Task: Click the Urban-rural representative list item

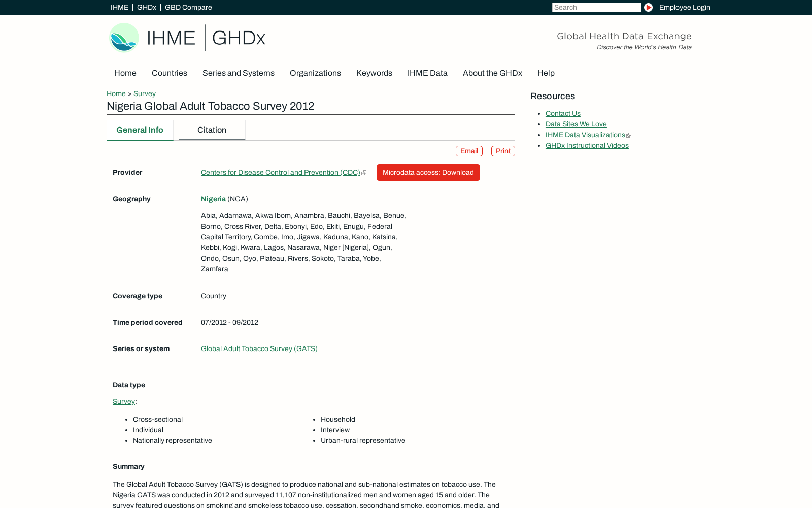Action: [x=363, y=441]
